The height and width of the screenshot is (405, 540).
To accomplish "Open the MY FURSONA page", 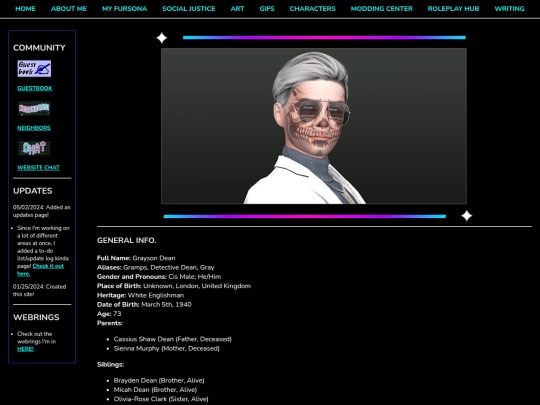I will (x=124, y=9).
